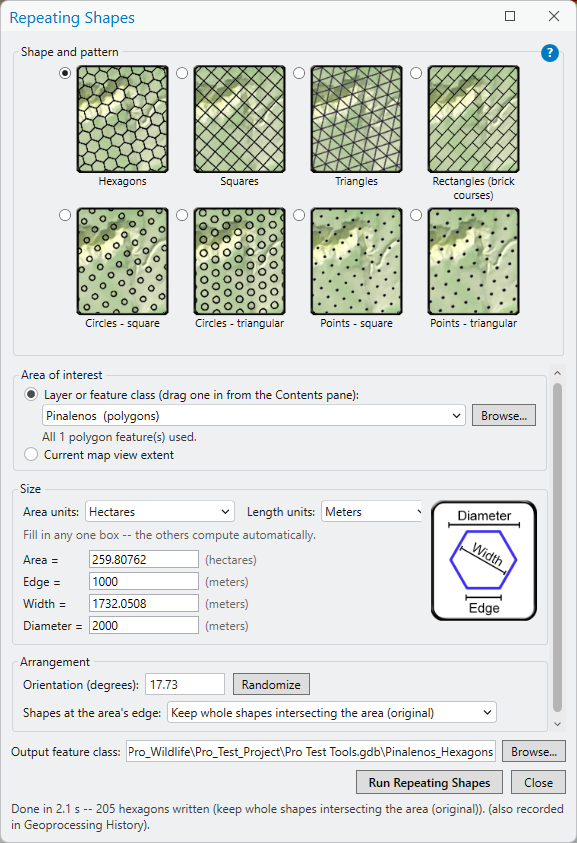Choose Current map view extent option
Screen dimensions: 577x843
click(x=31, y=455)
